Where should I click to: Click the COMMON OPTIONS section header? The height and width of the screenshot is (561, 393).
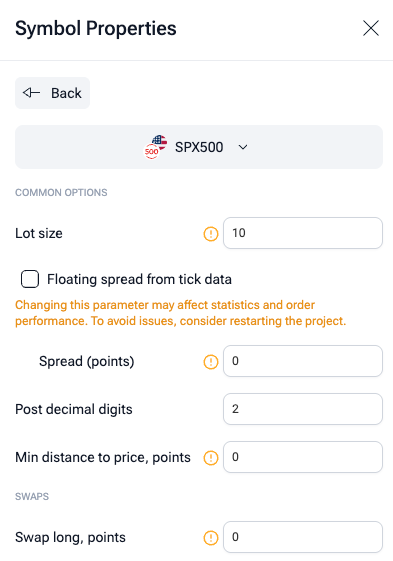(x=61, y=192)
